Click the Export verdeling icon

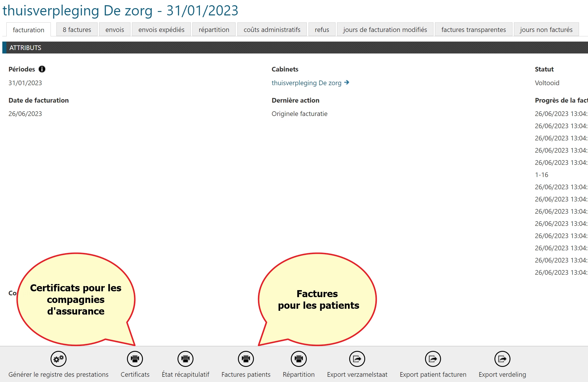502,359
